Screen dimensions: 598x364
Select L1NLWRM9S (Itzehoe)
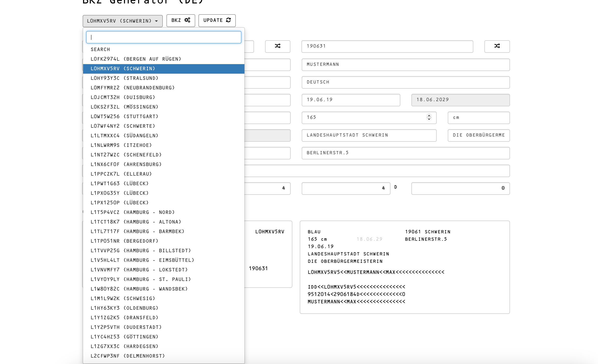[164, 145]
